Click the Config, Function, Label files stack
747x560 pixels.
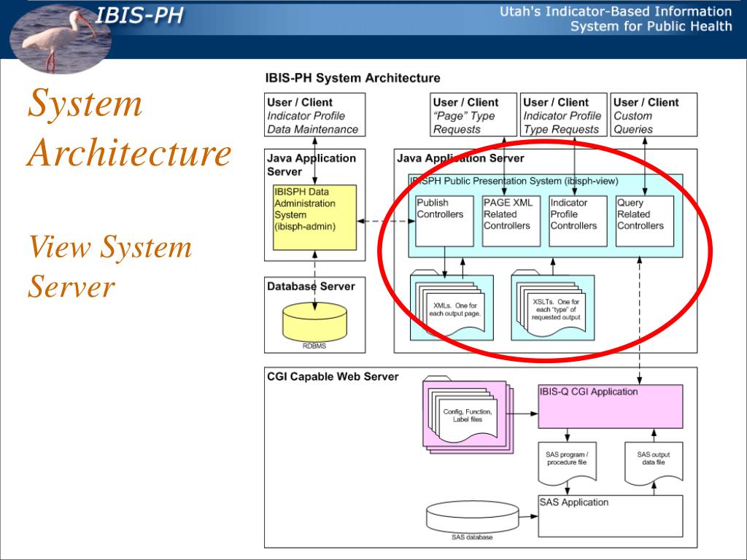pyautogui.click(x=468, y=414)
